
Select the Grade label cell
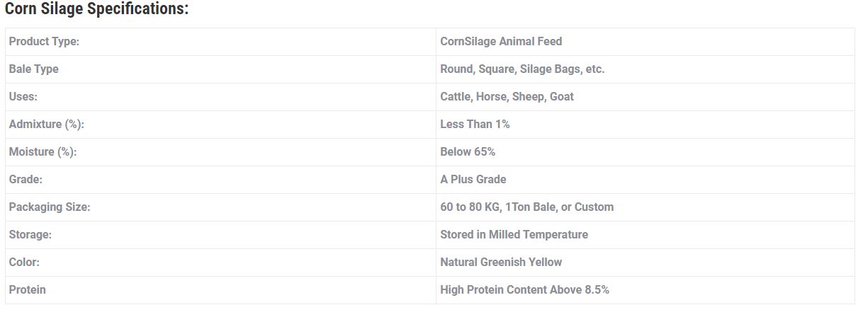220,180
